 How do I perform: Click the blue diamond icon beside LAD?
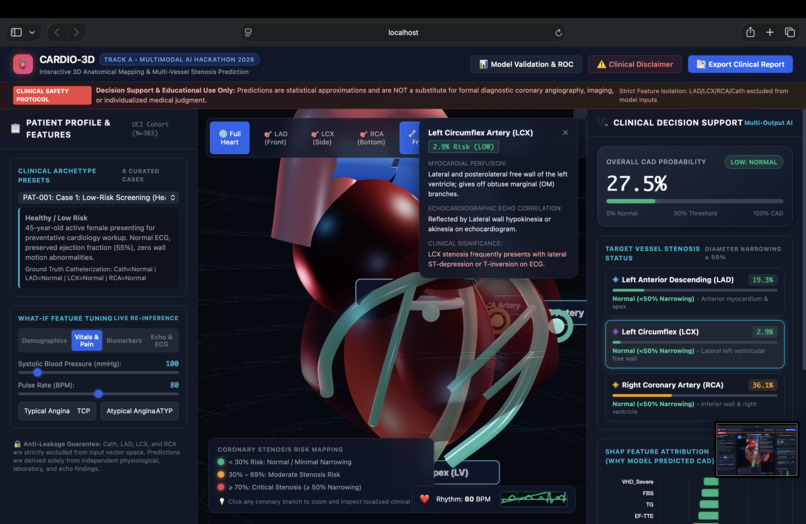click(x=615, y=280)
